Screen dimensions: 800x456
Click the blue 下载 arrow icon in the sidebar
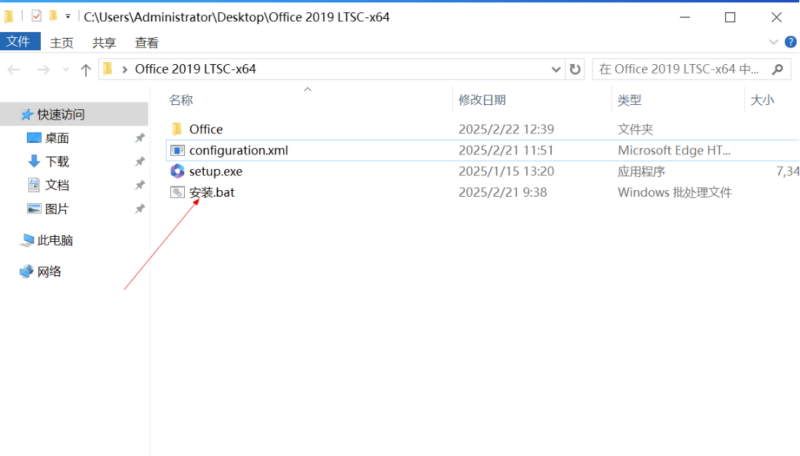coord(34,161)
